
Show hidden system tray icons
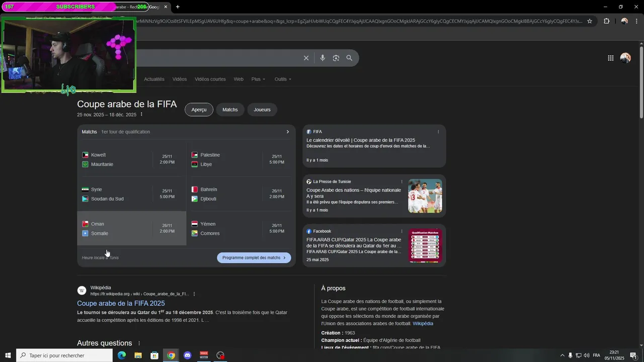tap(562, 355)
